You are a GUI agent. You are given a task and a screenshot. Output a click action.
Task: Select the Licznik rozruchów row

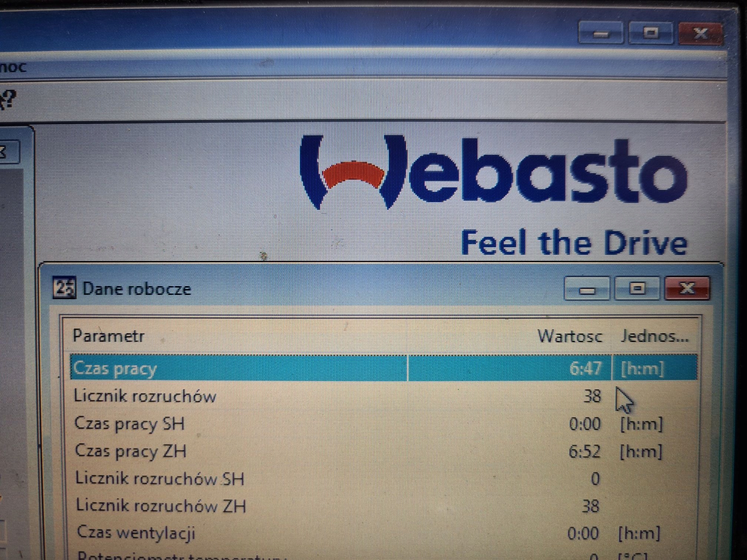tap(384, 396)
